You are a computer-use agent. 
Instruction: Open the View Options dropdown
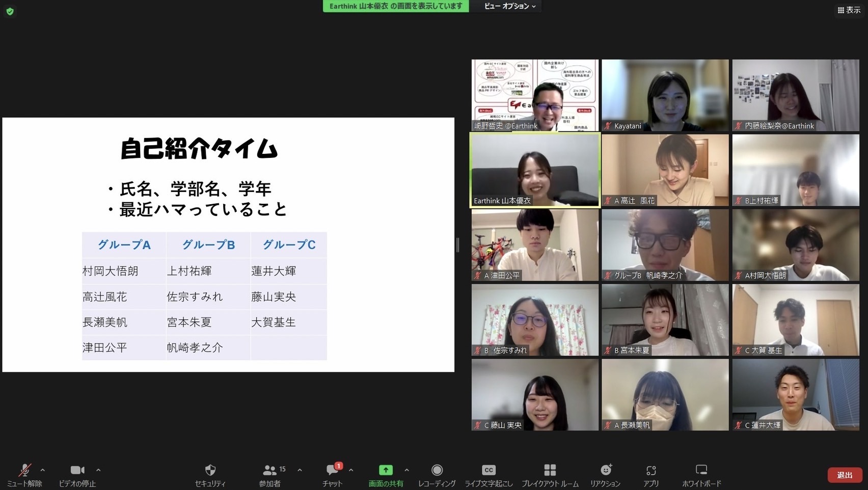pyautogui.click(x=510, y=6)
